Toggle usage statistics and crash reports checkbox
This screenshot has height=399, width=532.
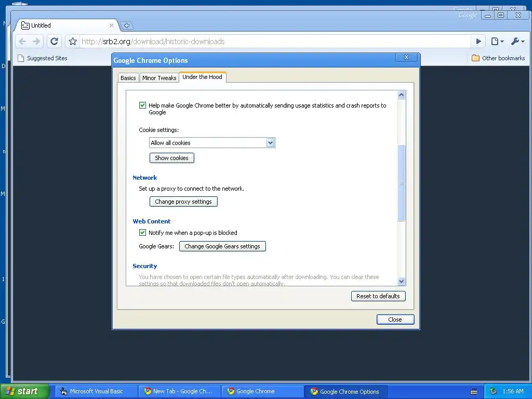point(142,105)
